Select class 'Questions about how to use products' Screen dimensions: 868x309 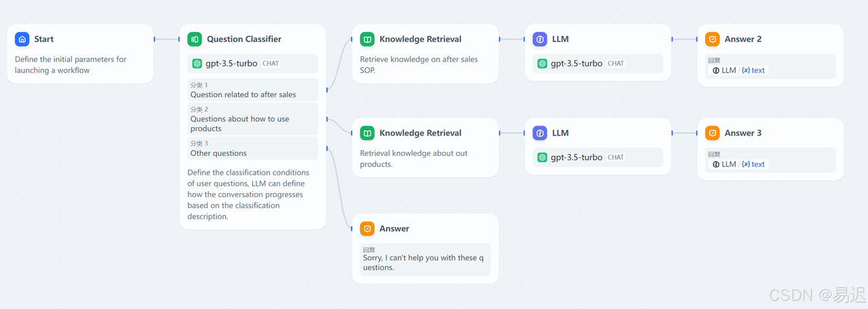[253, 119]
